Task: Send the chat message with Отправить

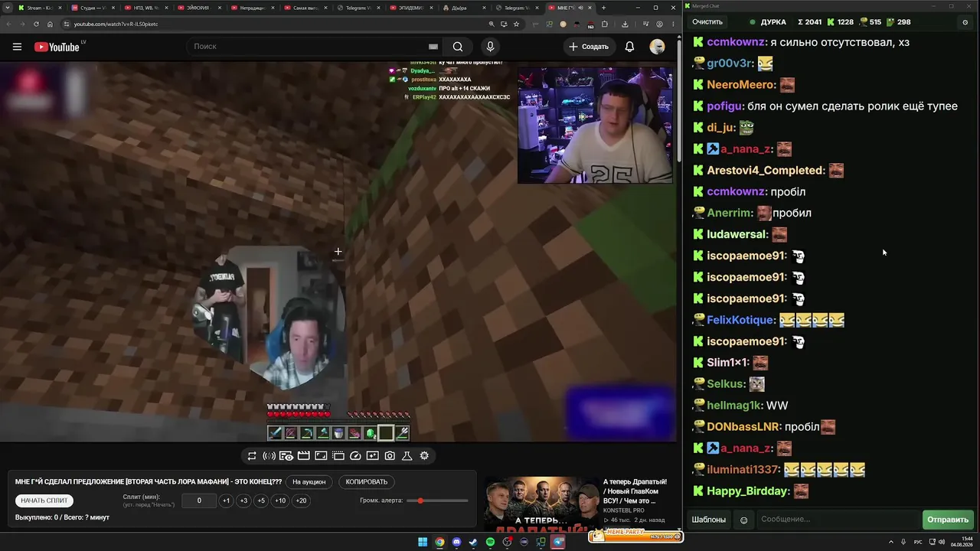Action: pyautogui.click(x=948, y=520)
